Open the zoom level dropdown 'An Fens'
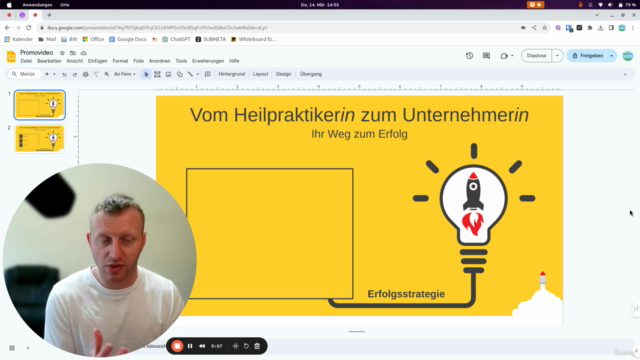The height and width of the screenshot is (360, 640). (125, 74)
